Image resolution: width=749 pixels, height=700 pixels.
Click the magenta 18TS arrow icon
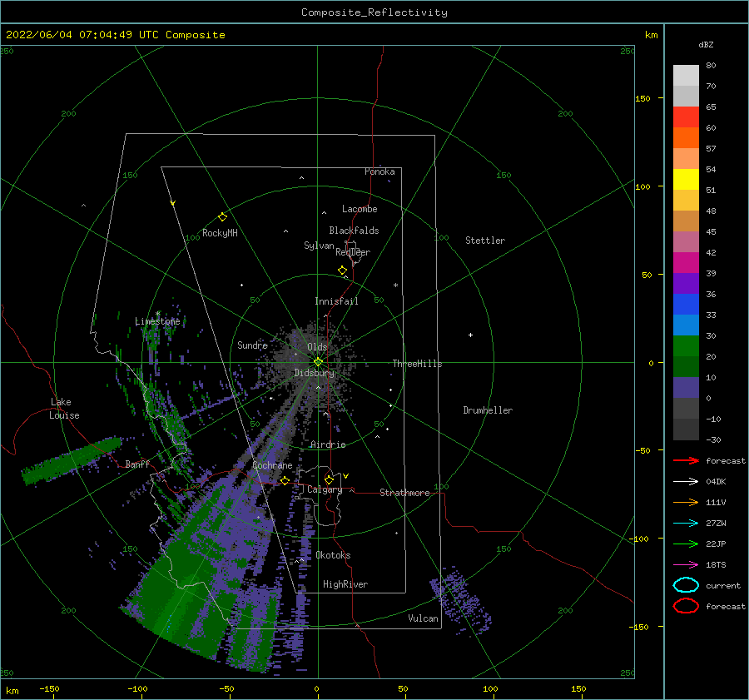point(686,565)
